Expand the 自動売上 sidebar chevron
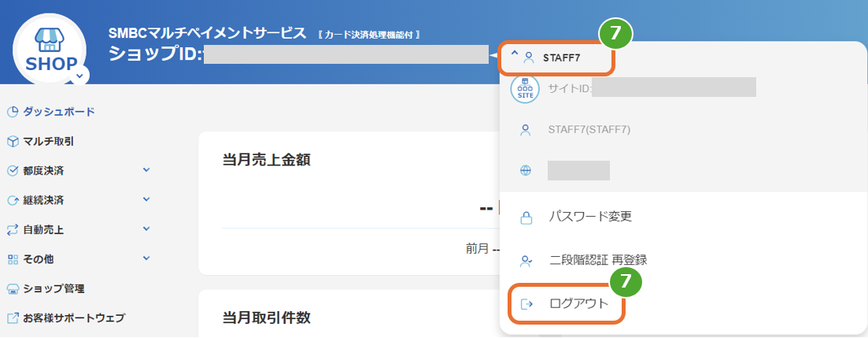Image resolution: width=868 pixels, height=338 pixels. coord(146,229)
